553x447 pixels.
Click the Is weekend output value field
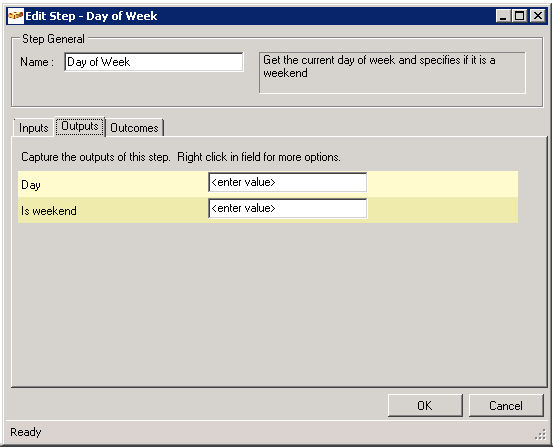(x=287, y=209)
